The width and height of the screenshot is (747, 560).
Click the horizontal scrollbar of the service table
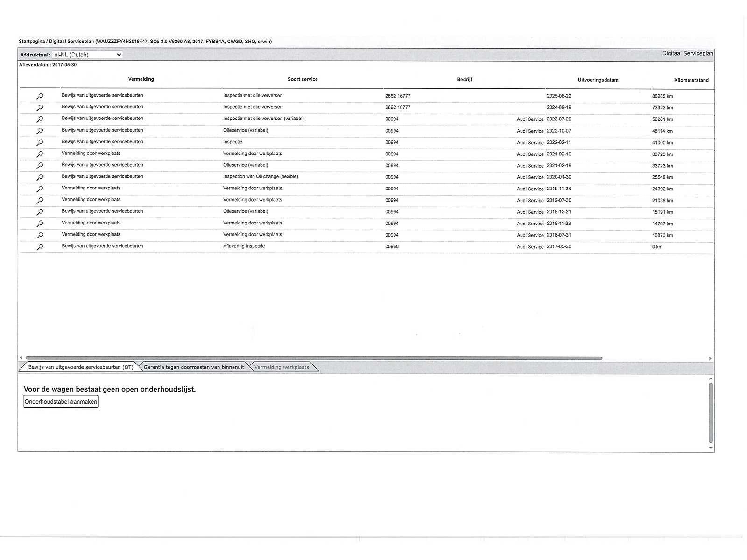(x=314, y=358)
